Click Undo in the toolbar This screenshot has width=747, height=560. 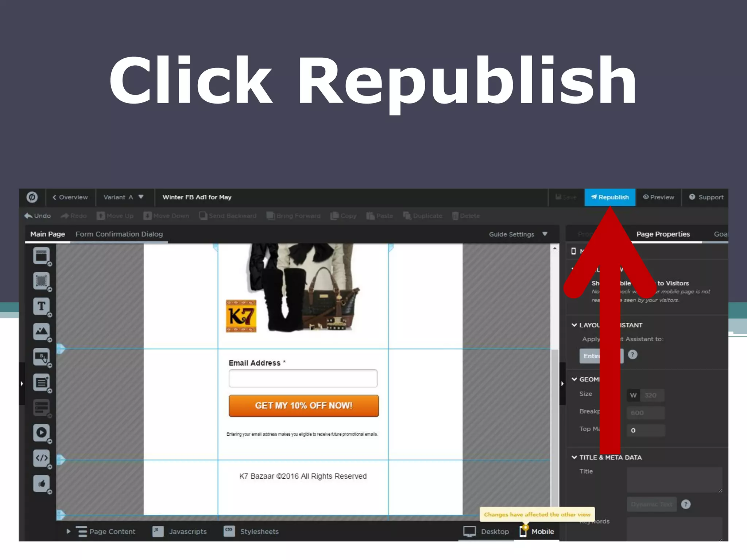point(38,216)
